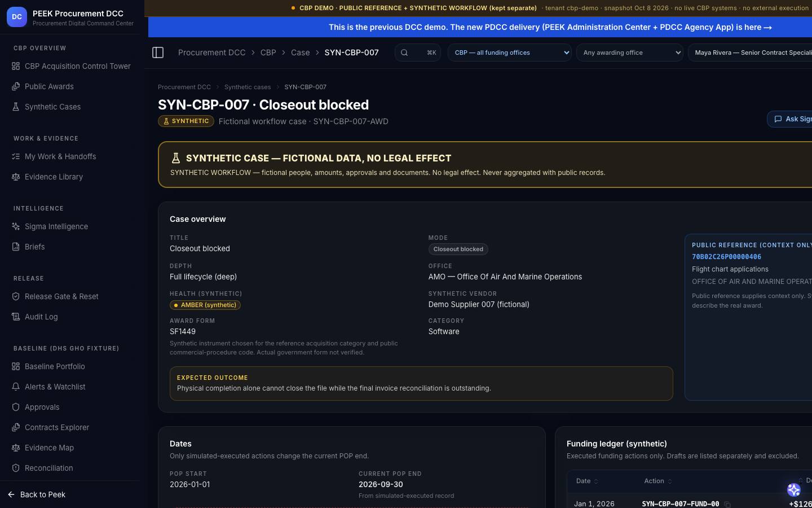Click the Approvals shield icon
The width and height of the screenshot is (812, 508).
pyautogui.click(x=16, y=407)
